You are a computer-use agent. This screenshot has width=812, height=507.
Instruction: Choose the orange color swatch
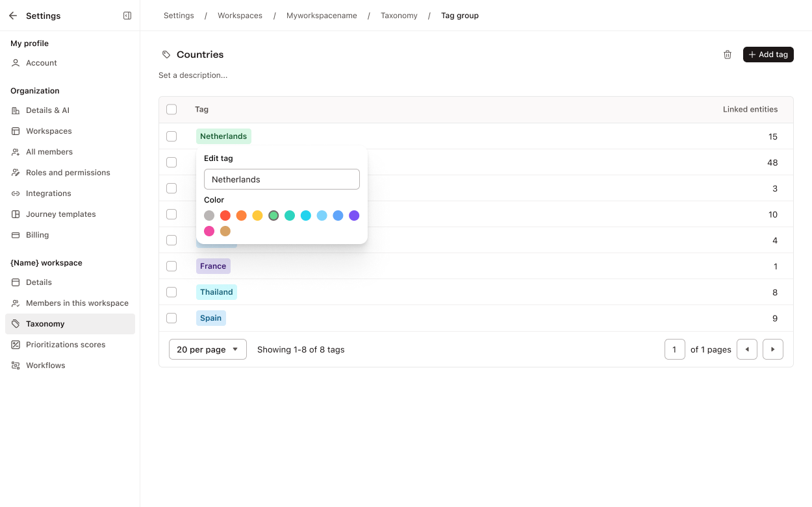tap(242, 216)
